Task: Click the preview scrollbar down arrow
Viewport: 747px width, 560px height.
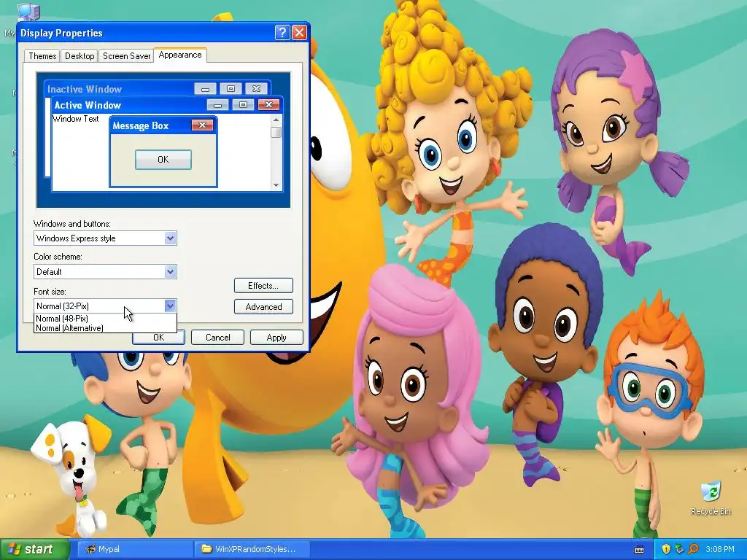Action: tap(276, 184)
